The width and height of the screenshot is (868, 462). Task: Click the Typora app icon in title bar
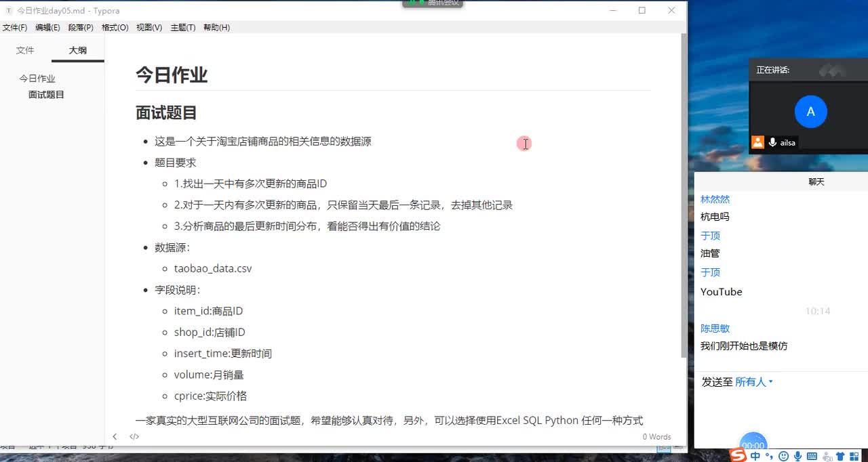pyautogui.click(x=9, y=10)
